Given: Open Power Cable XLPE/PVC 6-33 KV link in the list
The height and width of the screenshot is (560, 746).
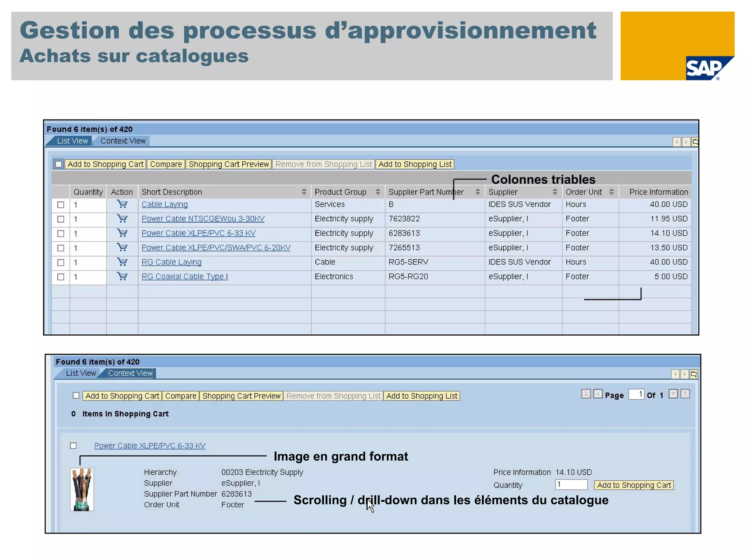Looking at the screenshot, I should tap(199, 233).
